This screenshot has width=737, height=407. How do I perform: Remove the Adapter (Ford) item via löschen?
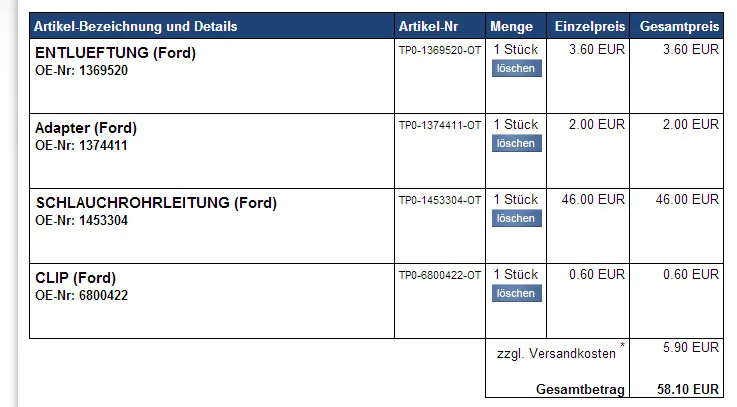(x=516, y=144)
